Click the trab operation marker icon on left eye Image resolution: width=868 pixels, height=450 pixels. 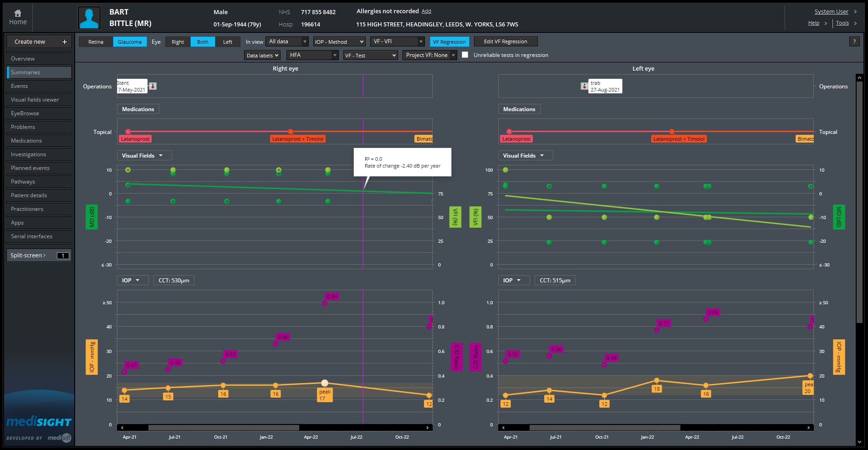[584, 86]
